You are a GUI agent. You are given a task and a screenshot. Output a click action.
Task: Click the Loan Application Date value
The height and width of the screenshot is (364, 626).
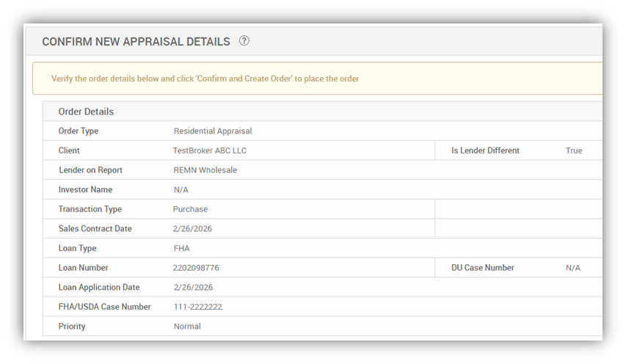193,288
